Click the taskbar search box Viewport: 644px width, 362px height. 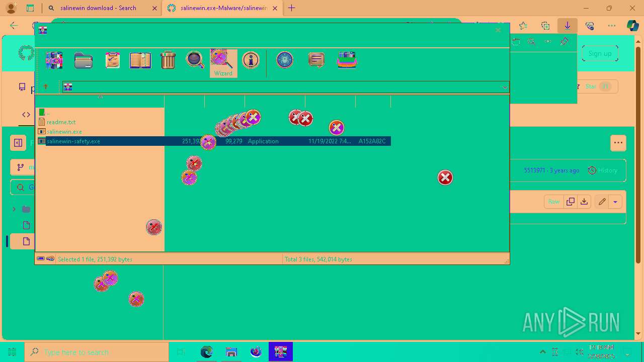point(97,352)
